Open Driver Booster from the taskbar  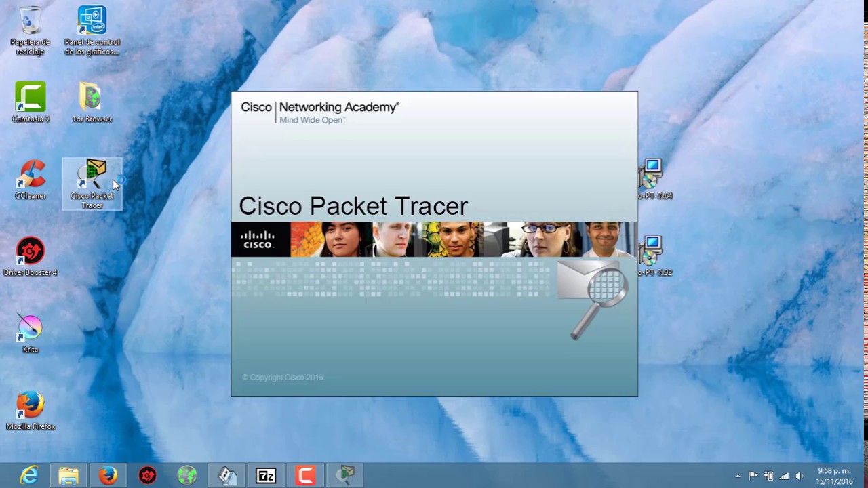pyautogui.click(x=147, y=476)
